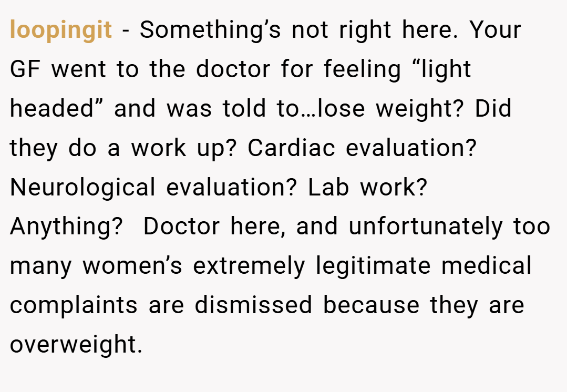Open the loopingit user profile link

pos(61,30)
